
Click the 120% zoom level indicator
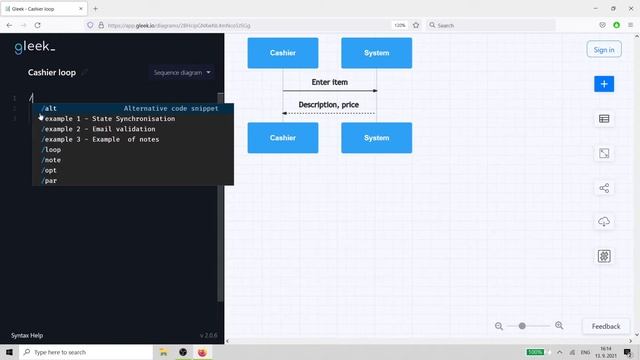click(x=400, y=25)
